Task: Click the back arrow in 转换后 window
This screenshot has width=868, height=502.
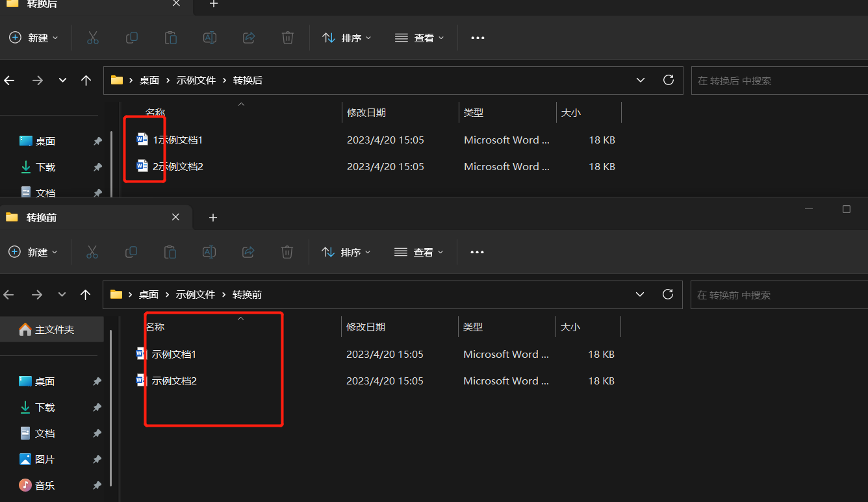Action: pos(9,81)
